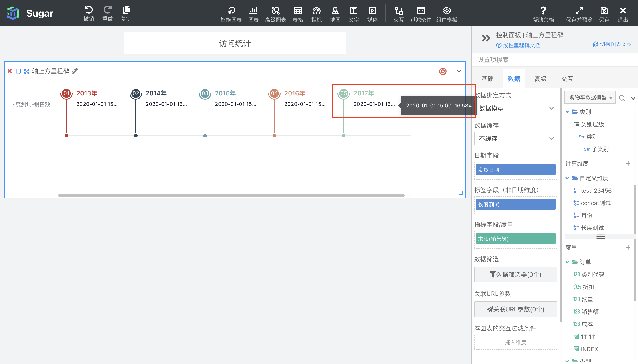Add a measure with plus icon
The width and height of the screenshot is (638, 364).
pyautogui.click(x=628, y=248)
